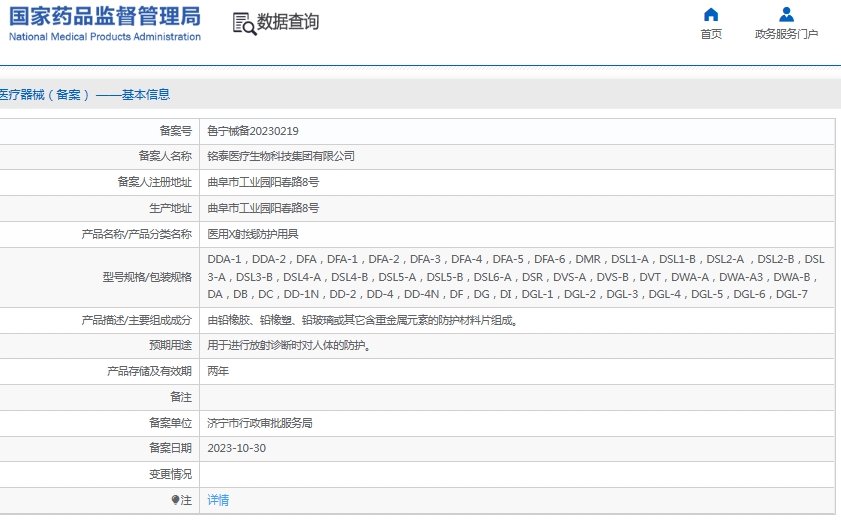Image resolution: width=841 pixels, height=520 pixels.
Task: Select the 医疗器械（备案）——基本信息 section heading
Action: (x=85, y=95)
